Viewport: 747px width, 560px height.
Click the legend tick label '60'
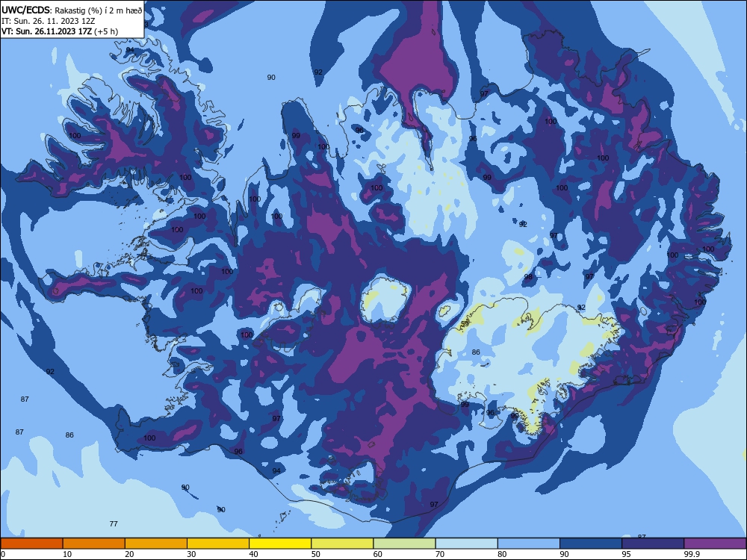378,554
